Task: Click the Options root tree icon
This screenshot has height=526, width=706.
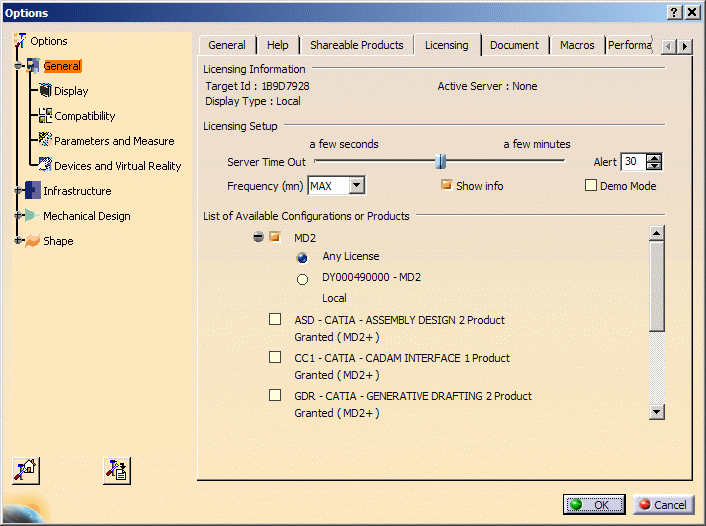Action: [x=19, y=41]
